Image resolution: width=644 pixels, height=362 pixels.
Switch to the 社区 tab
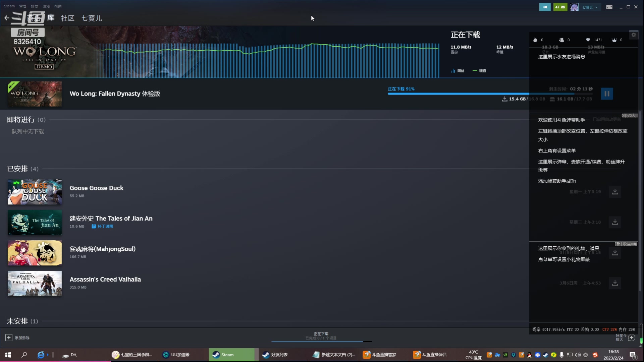(67, 18)
